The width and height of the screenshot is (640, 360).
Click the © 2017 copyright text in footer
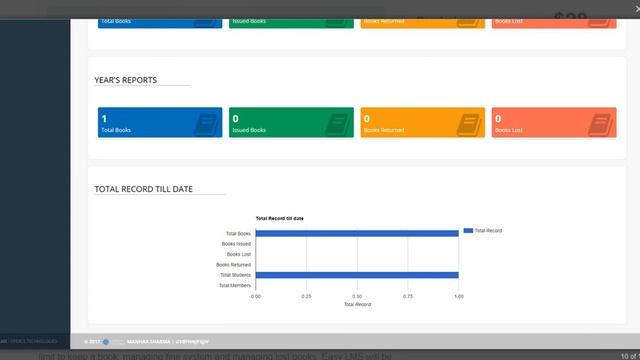(x=92, y=342)
